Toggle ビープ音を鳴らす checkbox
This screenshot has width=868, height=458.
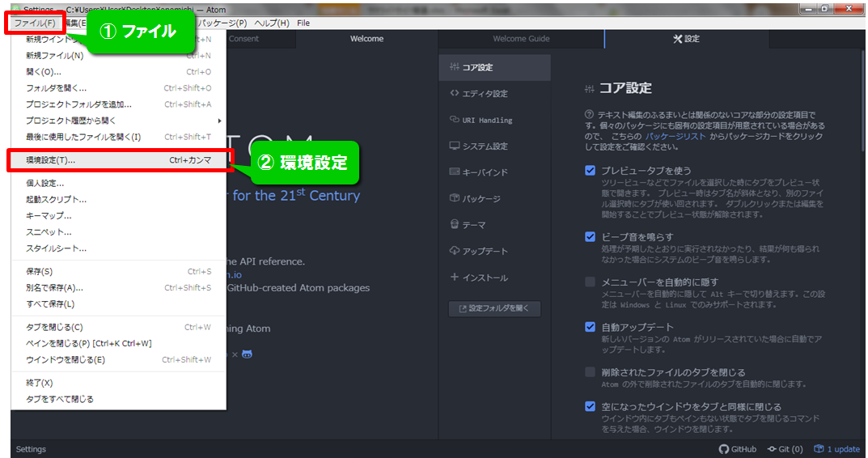coord(590,237)
